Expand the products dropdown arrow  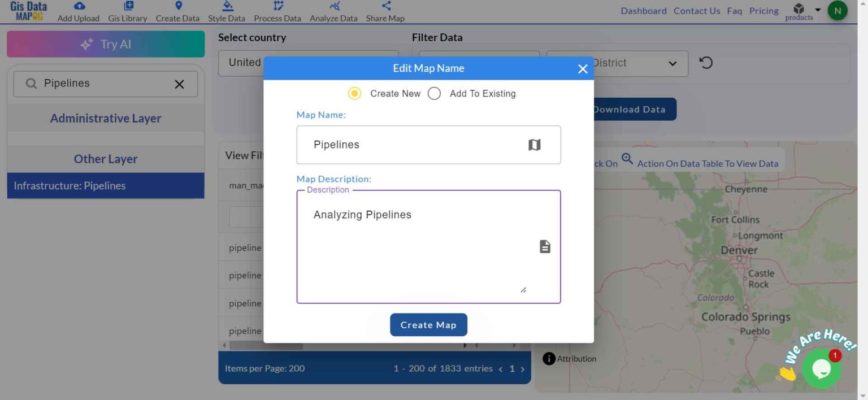(818, 10)
